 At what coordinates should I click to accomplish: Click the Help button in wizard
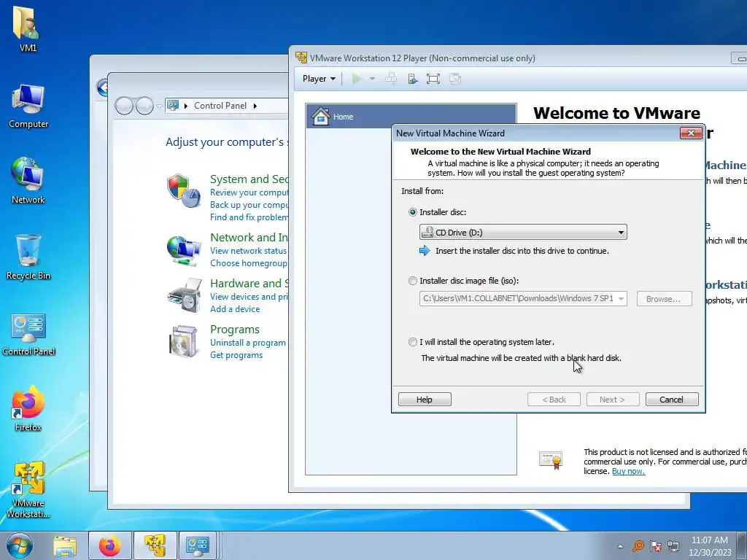coord(425,400)
